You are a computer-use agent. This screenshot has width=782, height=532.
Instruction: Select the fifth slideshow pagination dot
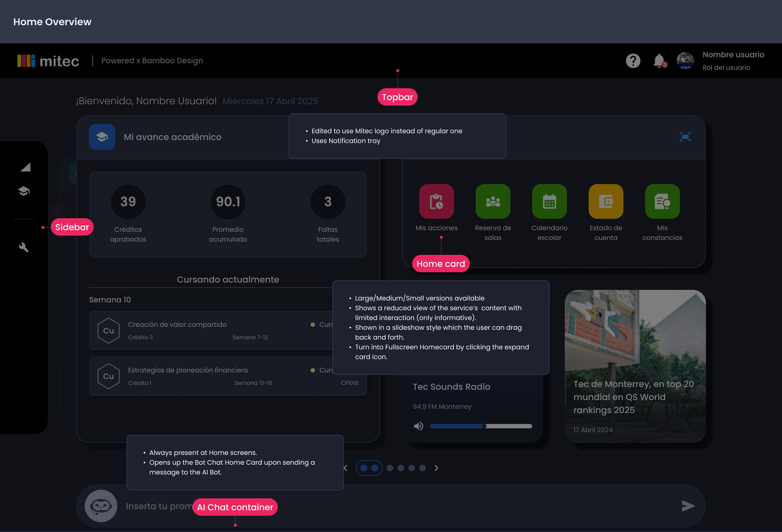pyautogui.click(x=412, y=468)
